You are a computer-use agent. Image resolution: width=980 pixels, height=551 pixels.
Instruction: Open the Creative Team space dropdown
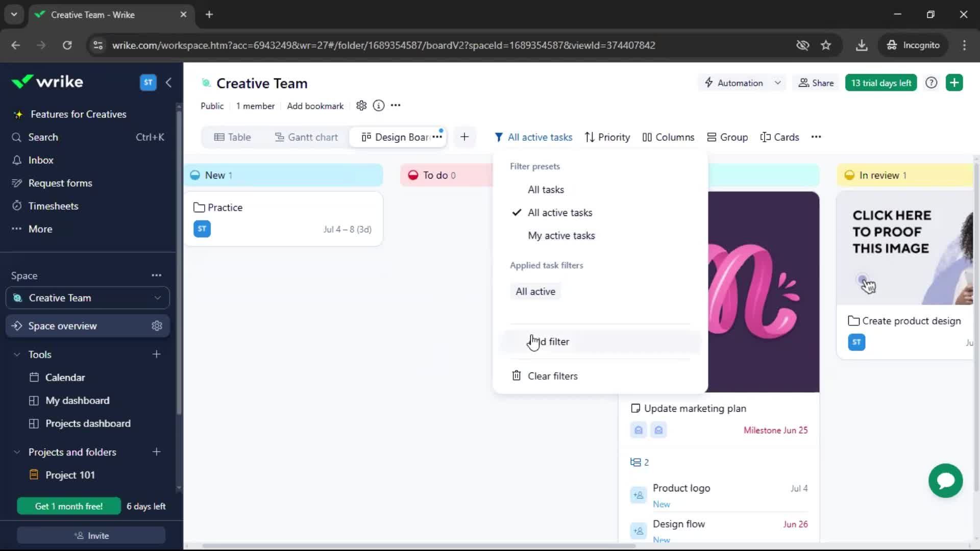point(88,298)
